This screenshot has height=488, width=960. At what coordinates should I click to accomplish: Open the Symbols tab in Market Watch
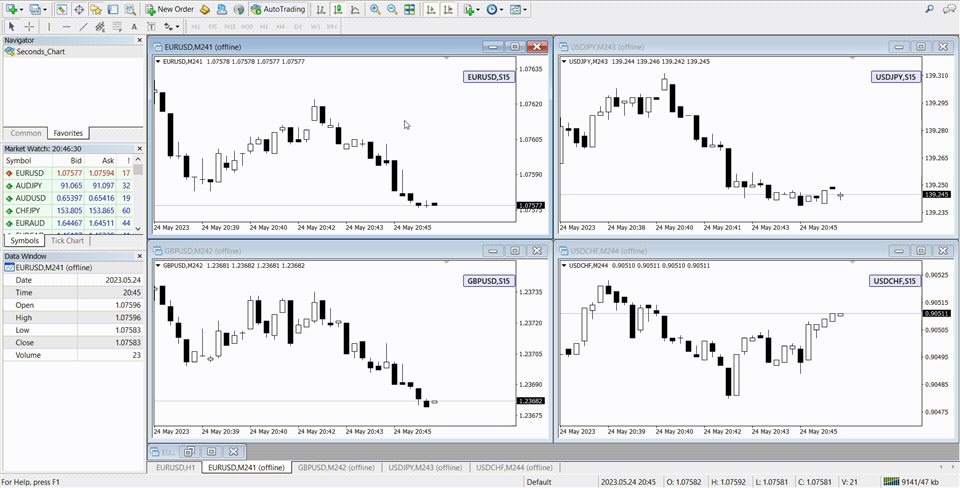[x=24, y=241]
